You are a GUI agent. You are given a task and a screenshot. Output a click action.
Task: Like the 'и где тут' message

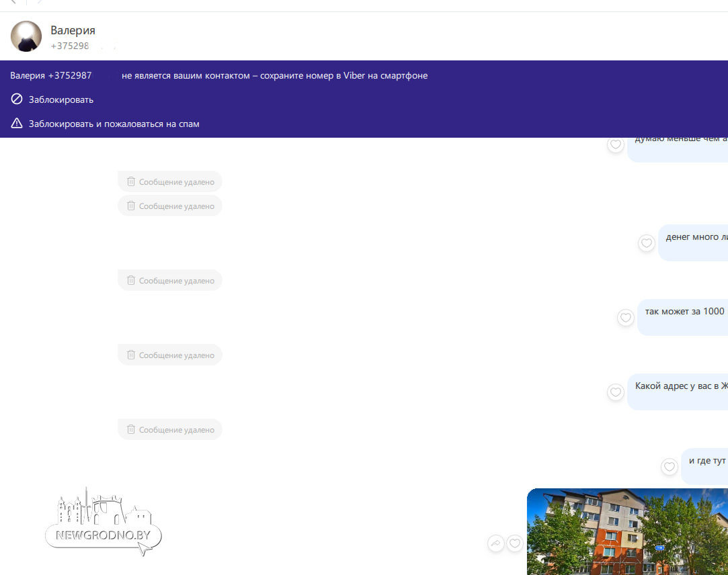[669, 467]
